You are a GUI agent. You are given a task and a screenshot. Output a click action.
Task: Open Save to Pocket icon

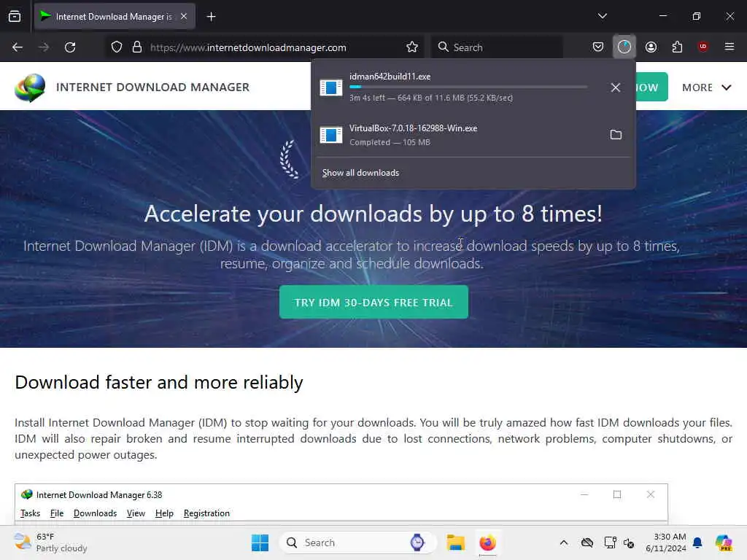[598, 47]
